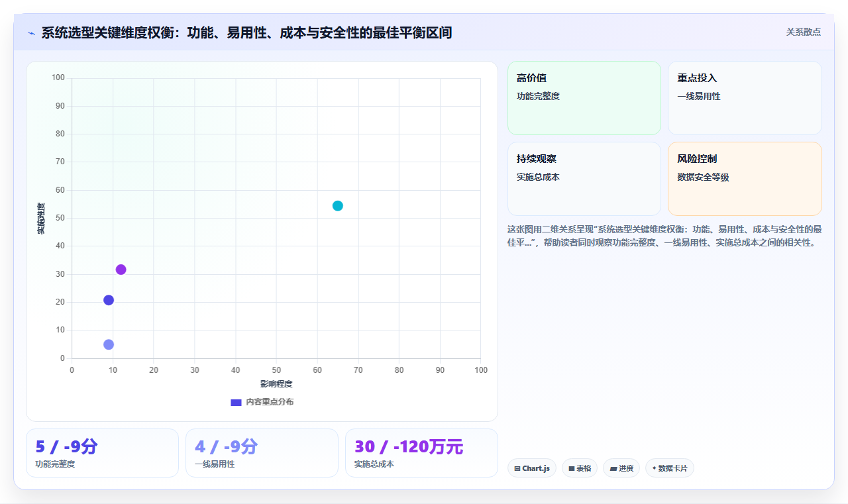
Task: Select the 表格 tag
Action: (580, 468)
